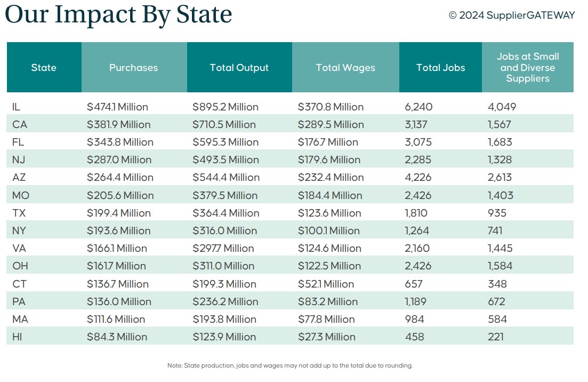Image resolution: width=588 pixels, height=382 pixels.
Task: Click AZ total jobs value 4,226
Action: pos(418,178)
